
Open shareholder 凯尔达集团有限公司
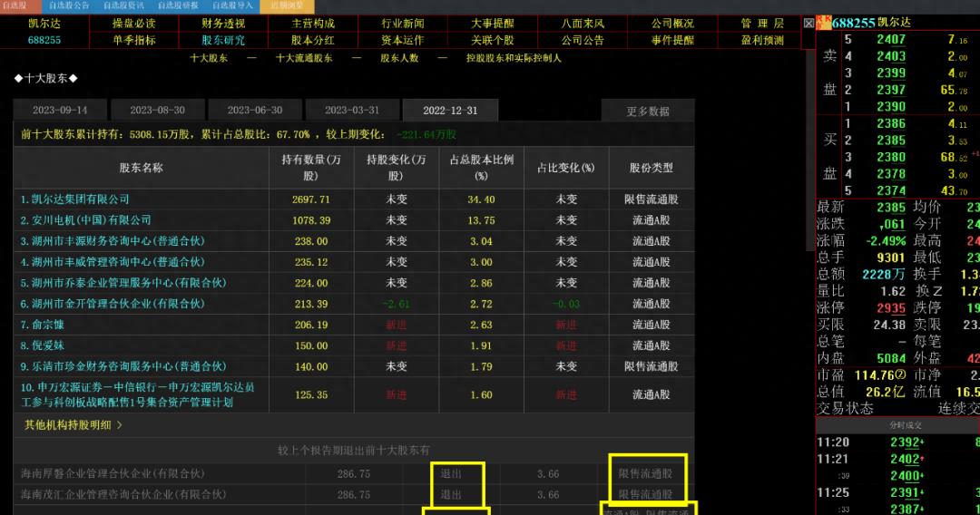tap(74, 199)
